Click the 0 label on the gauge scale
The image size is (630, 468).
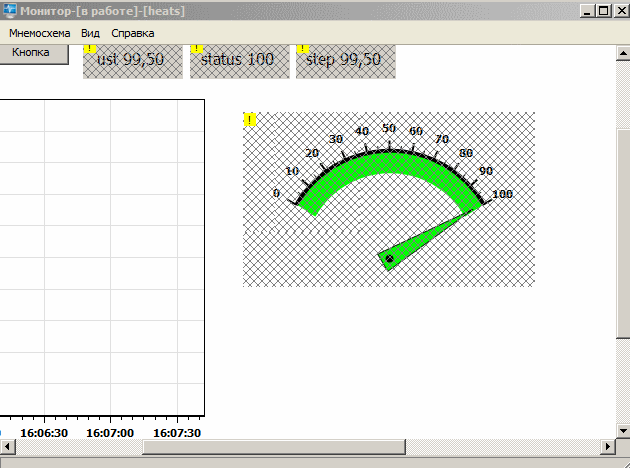pyautogui.click(x=276, y=193)
